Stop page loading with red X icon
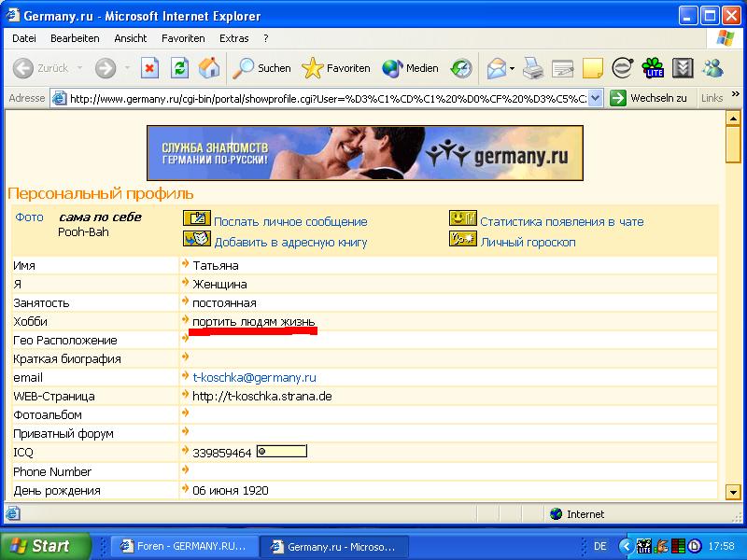747x560 pixels. click(149, 68)
